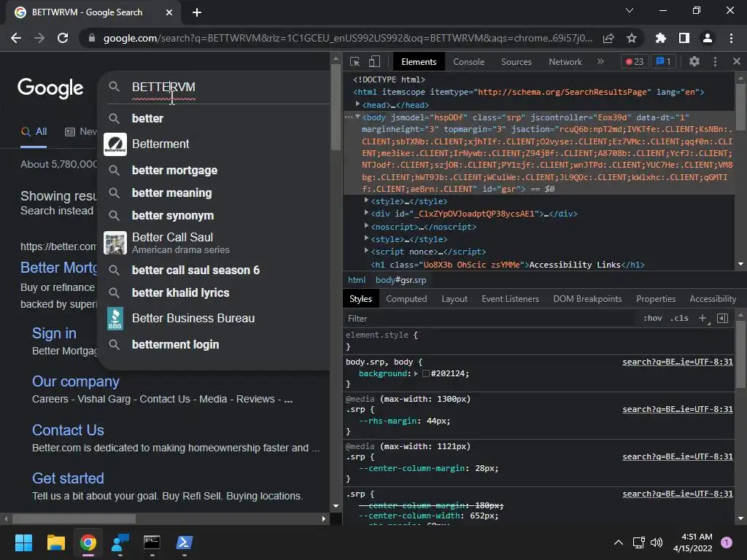This screenshot has width=747, height=560.
Task: Open the Layout tab
Action: 454,298
